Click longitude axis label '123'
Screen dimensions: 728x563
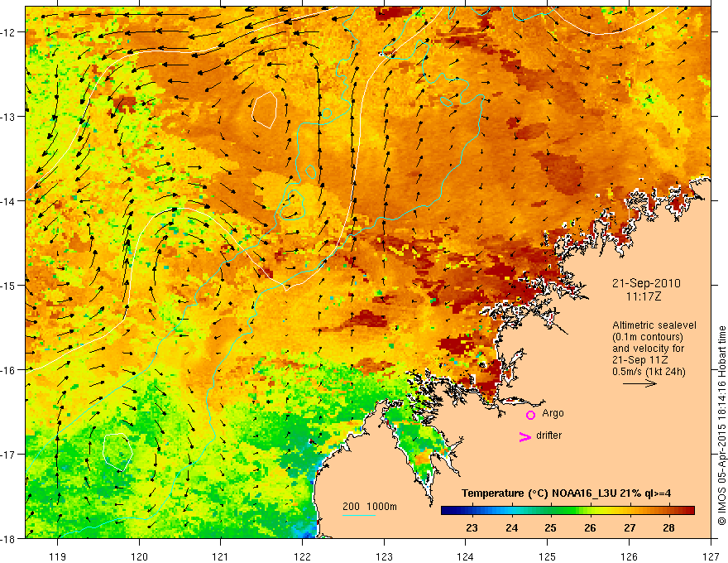(384, 557)
